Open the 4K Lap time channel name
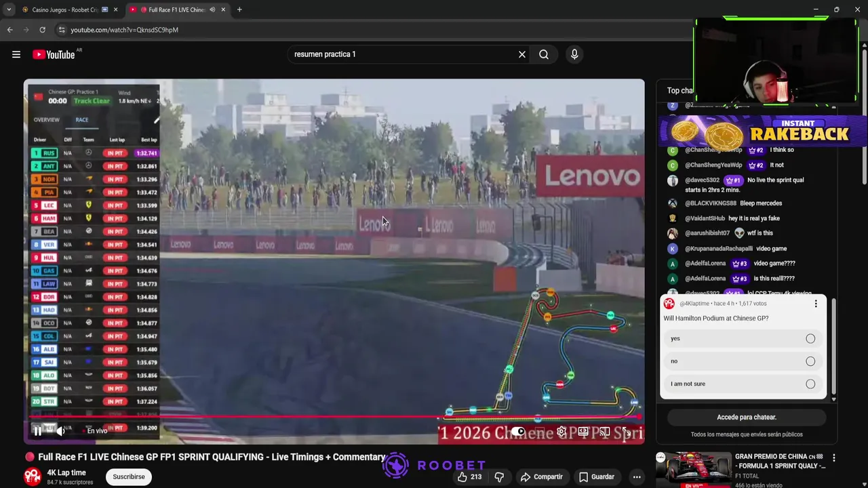Viewport: 868px width, 488px height. click(66, 472)
